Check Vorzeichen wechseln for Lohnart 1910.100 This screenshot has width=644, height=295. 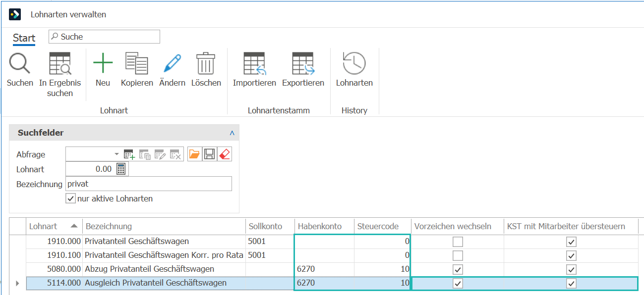458,256
